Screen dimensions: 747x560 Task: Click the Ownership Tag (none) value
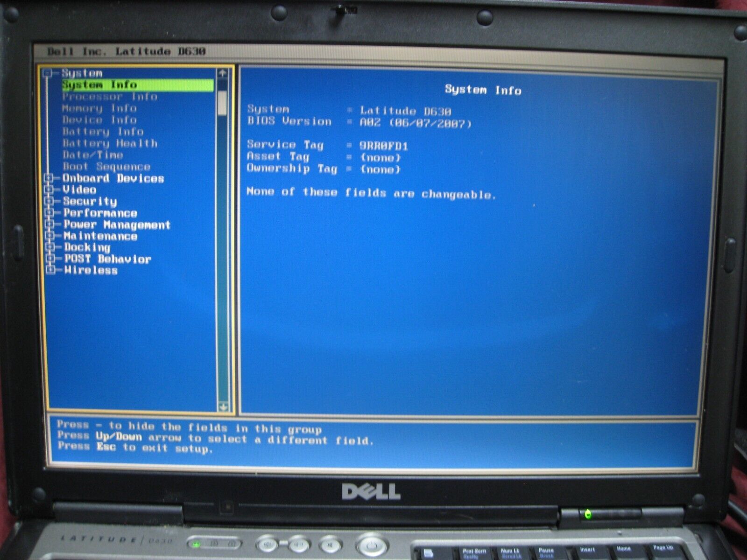pos(381,169)
